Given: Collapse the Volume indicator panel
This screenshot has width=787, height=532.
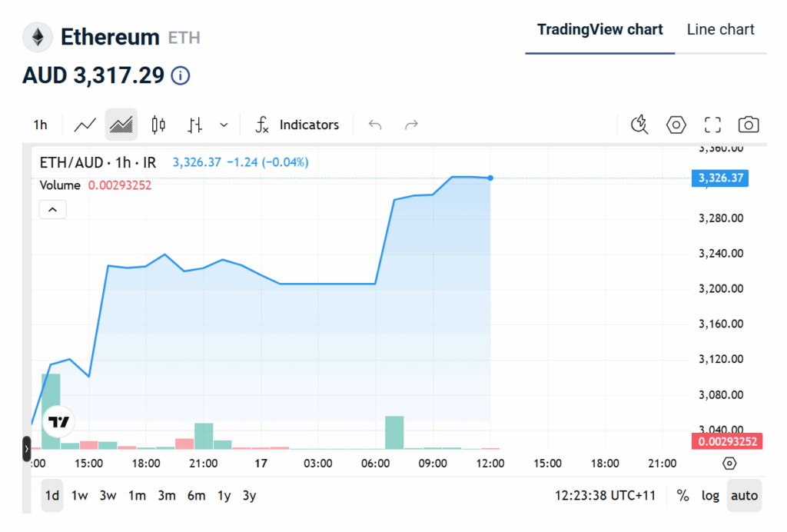Looking at the screenshot, I should coord(52,208).
